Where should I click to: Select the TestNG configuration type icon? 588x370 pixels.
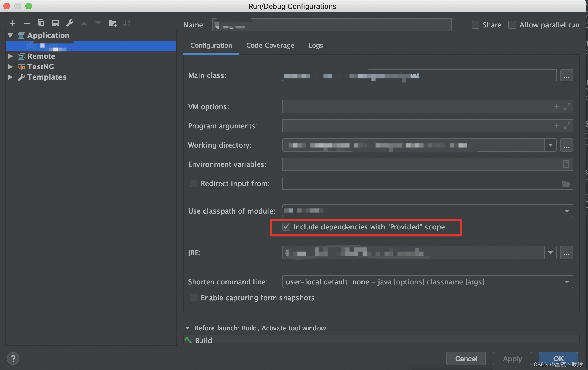[x=21, y=67]
